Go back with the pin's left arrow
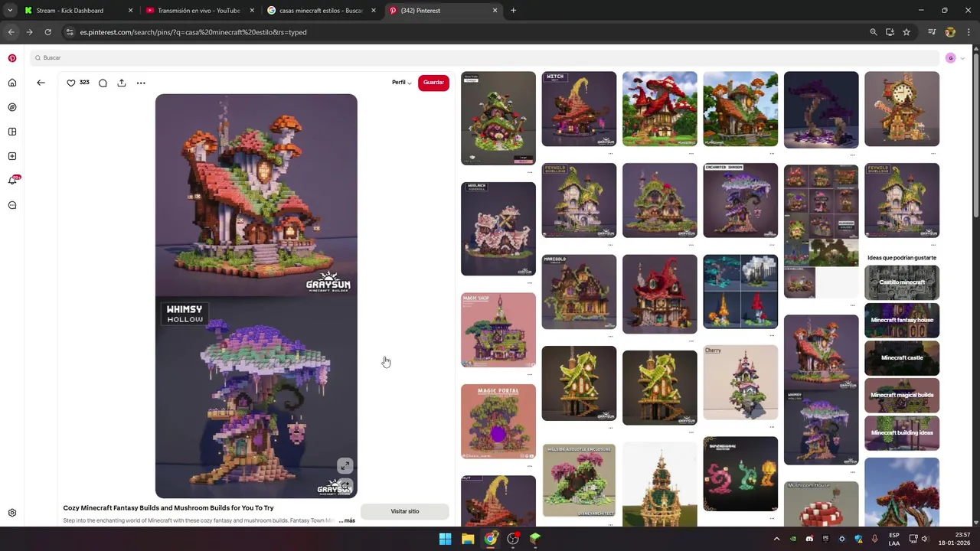980x551 pixels. pyautogui.click(x=41, y=83)
